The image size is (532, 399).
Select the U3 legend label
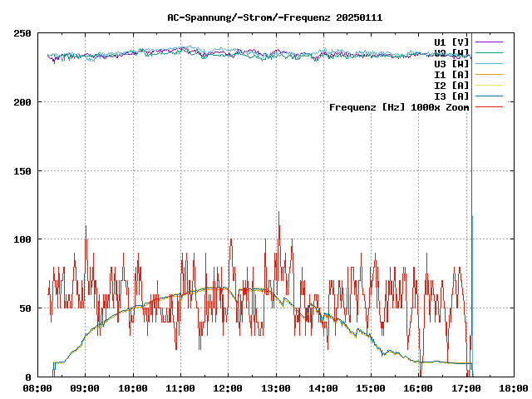tap(451, 63)
